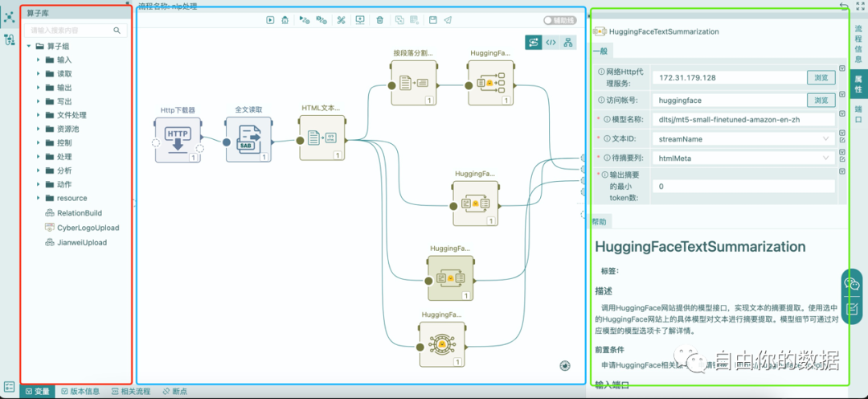
Task: Click the paper plane publish icon
Action: tap(448, 20)
